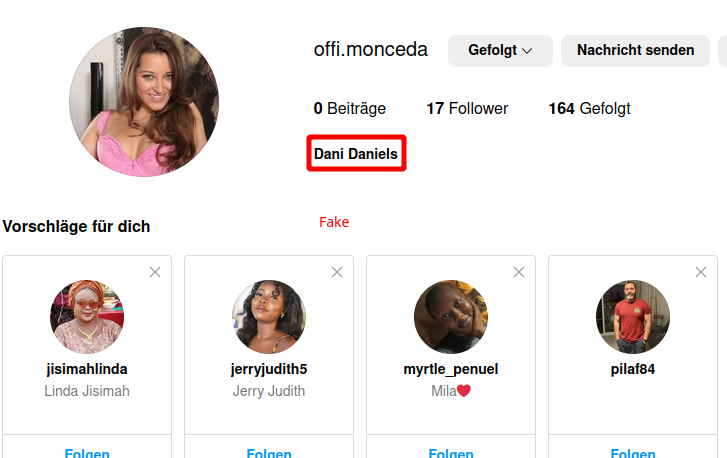View the 17 Follower list

(x=467, y=108)
